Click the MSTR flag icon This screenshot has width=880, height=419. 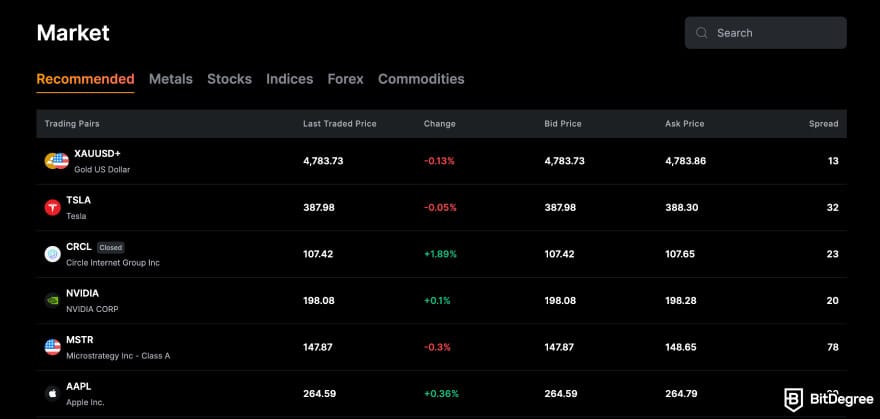[x=52, y=347]
